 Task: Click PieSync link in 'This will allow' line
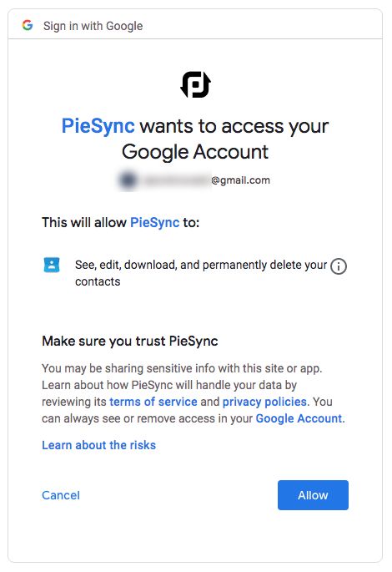(x=155, y=222)
